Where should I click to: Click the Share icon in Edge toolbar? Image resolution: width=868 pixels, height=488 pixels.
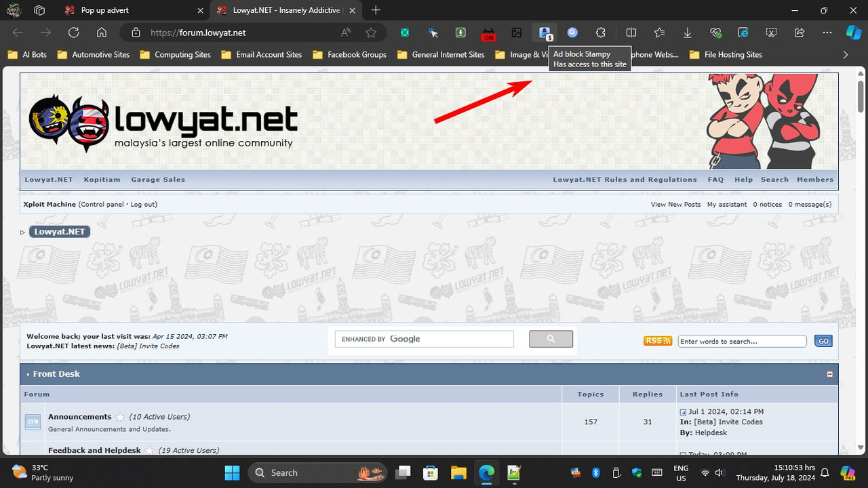click(800, 33)
